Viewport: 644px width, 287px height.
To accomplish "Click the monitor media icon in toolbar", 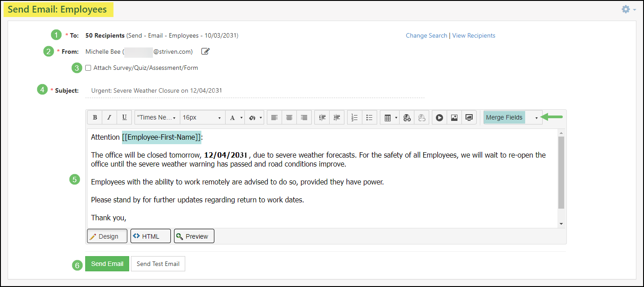I will [469, 117].
